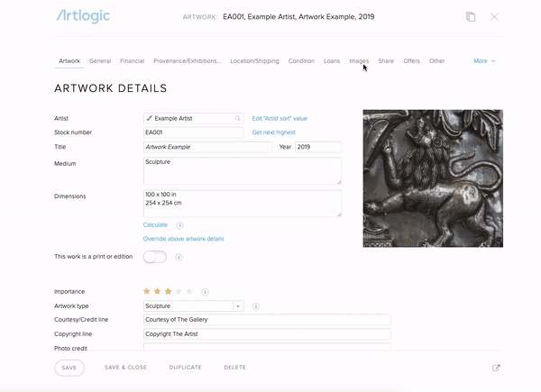
Task: Set importance to four stars
Action: 179,291
